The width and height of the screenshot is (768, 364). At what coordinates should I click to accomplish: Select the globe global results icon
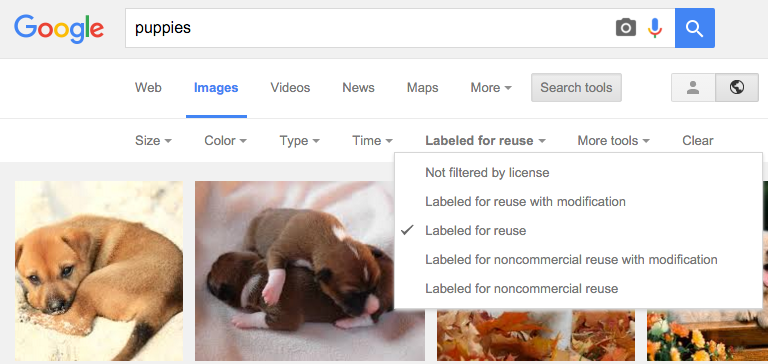coord(737,88)
